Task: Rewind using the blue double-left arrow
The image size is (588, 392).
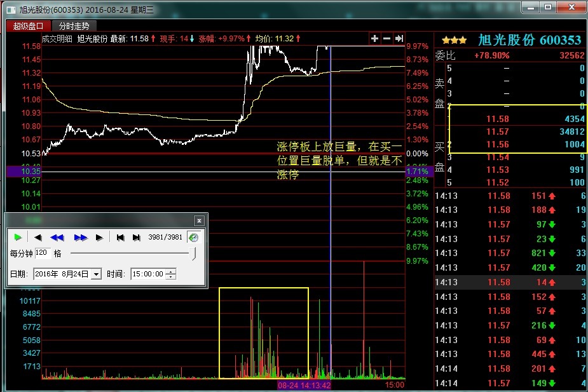Action: 57,238
